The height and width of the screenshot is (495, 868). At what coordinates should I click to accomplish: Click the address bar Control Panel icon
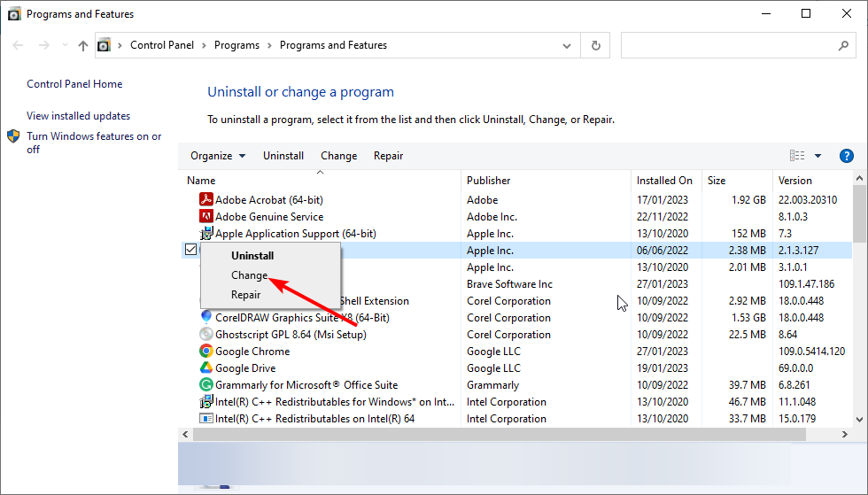(105, 45)
